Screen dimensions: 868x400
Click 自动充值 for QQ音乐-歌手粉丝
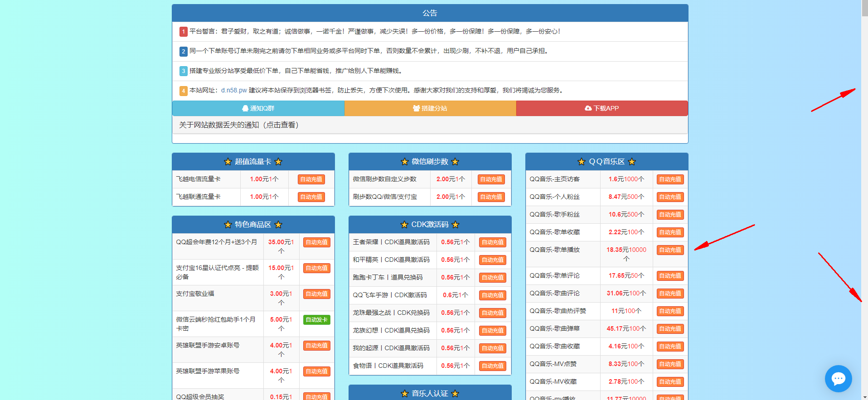click(670, 215)
